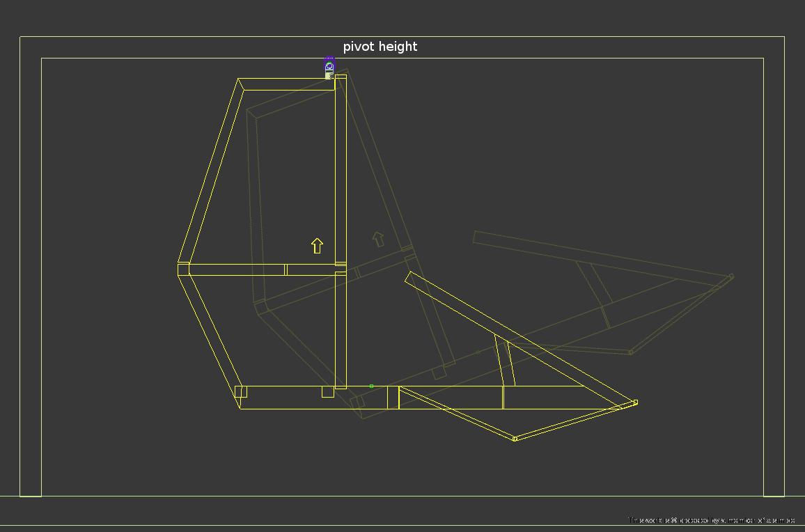Select the bright yellow up arrow marker
Screen dimensions: 805x532
point(317,245)
